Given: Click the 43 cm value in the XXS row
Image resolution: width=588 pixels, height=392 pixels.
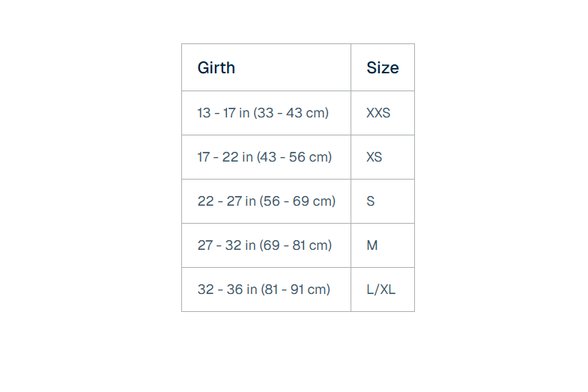Looking at the screenshot, I should tap(306, 113).
